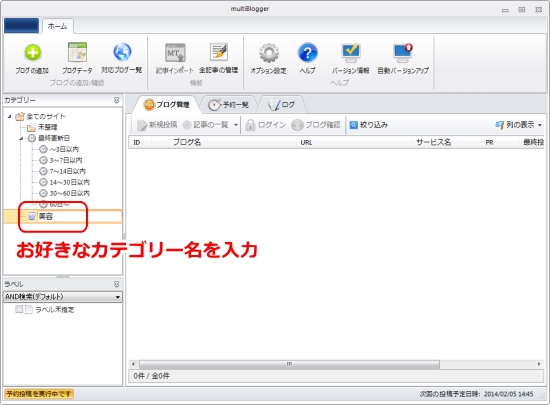
Task: Open 列の表示 column dropdown
Action: pos(518,125)
